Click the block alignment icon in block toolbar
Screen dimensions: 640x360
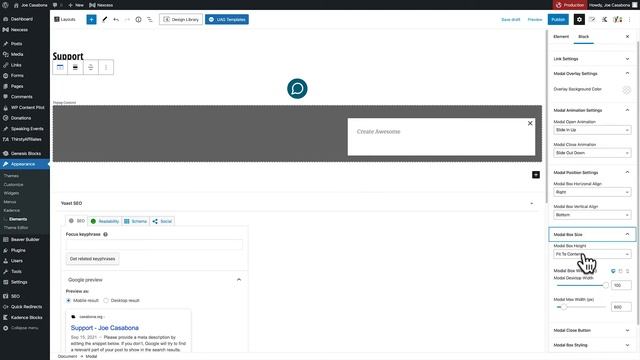75,67
